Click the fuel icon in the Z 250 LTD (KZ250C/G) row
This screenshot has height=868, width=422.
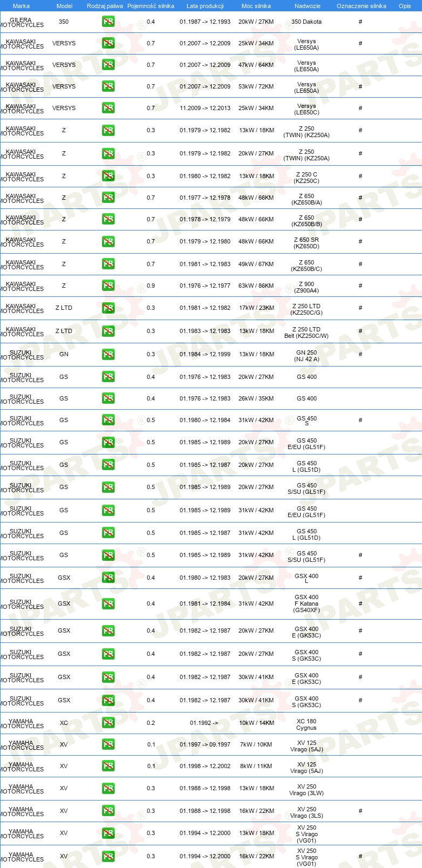(108, 308)
